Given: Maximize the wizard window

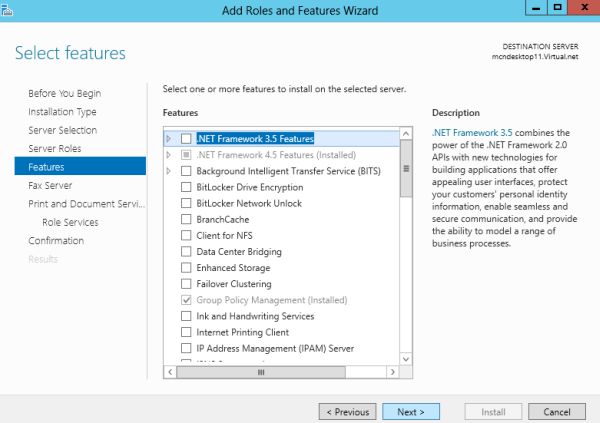Looking at the screenshot, I should 556,9.
